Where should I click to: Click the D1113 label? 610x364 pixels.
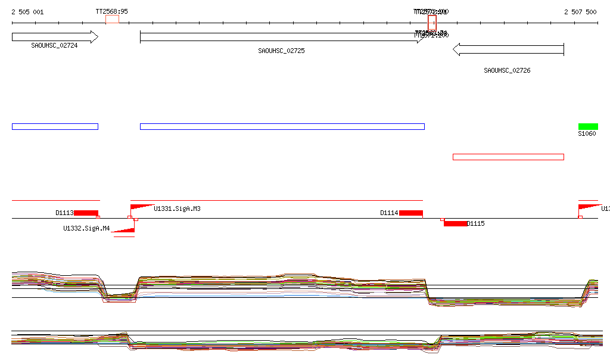(x=64, y=213)
